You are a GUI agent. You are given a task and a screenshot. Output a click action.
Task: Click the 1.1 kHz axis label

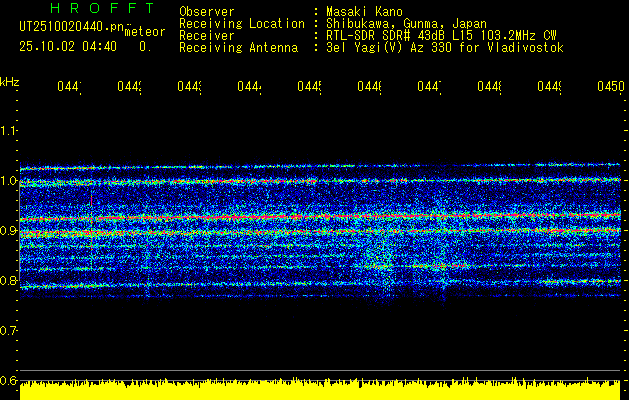click(x=8, y=130)
